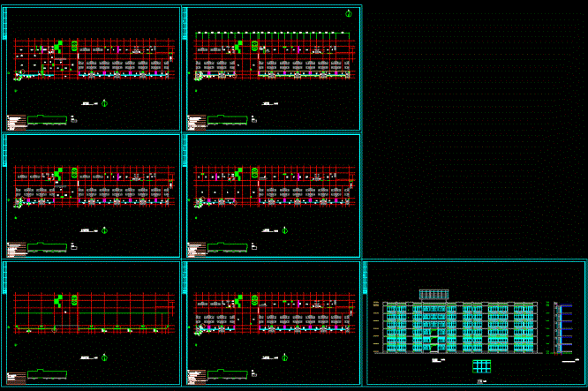The width and height of the screenshot is (588, 391).
Task: Pick green stair core block in top-right plan
Action: (x=238, y=47)
